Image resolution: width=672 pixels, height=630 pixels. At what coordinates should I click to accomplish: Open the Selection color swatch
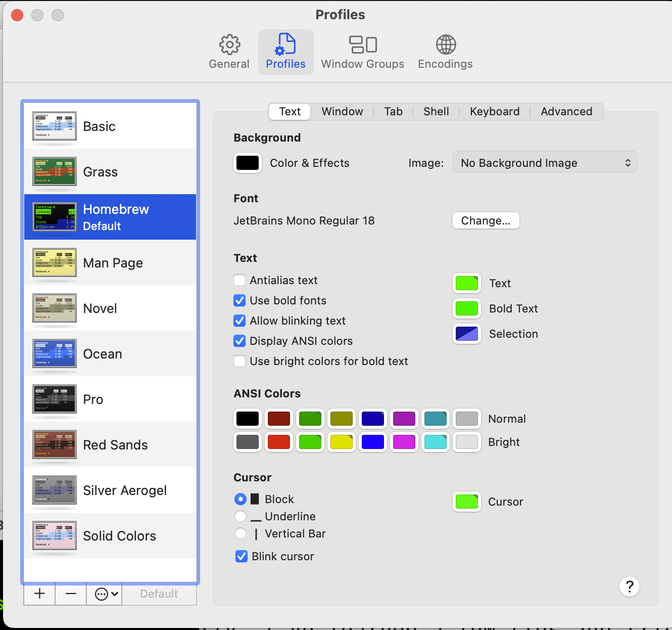click(467, 334)
